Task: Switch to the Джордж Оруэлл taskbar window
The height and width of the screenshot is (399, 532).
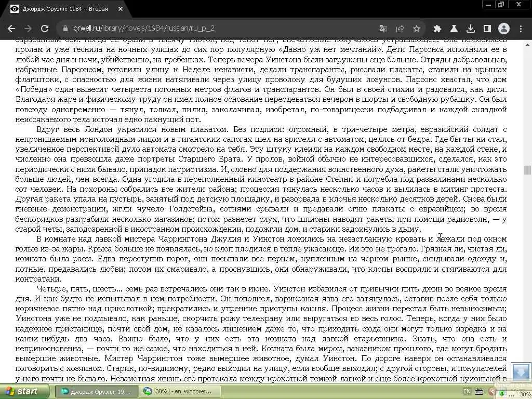Action: click(x=96, y=392)
